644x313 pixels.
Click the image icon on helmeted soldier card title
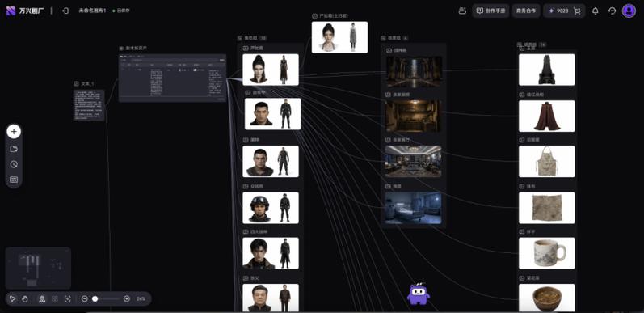(246, 186)
